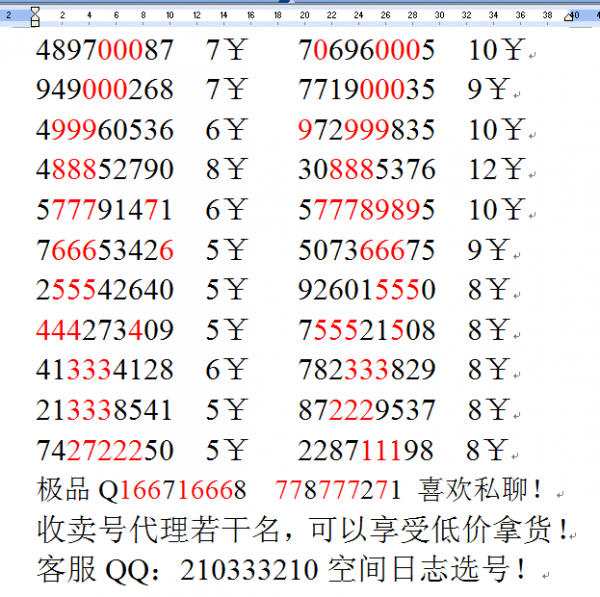Grab the First Line Indent marker on ruler
Image resolution: width=600 pixels, height=597 pixels.
tap(35, 10)
